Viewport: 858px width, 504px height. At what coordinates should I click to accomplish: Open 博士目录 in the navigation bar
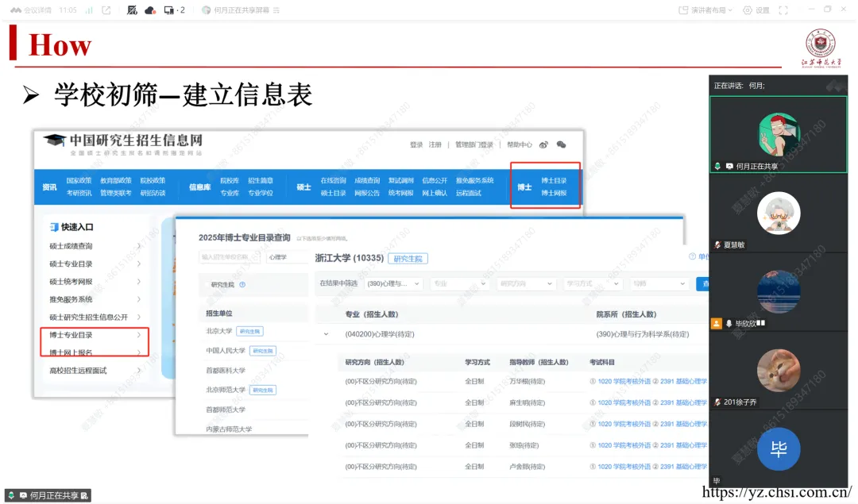554,180
